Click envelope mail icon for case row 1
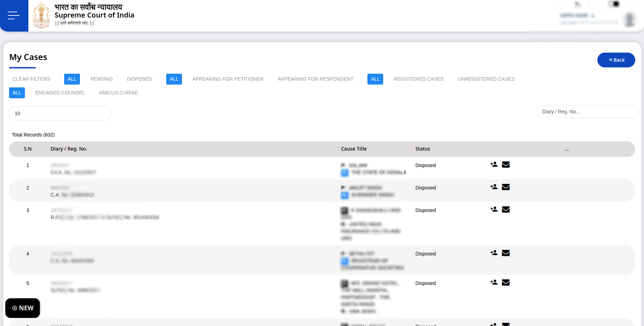This screenshot has width=644, height=326. 506,165
